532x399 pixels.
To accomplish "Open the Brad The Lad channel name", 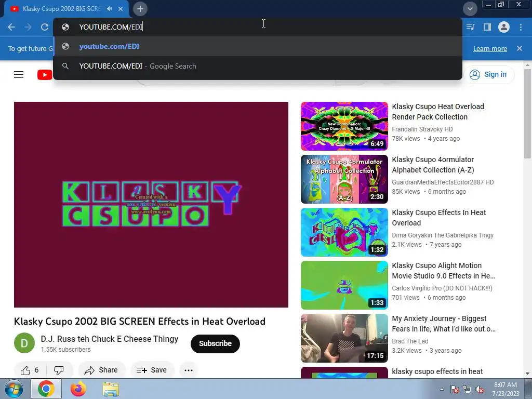I will 410,341.
